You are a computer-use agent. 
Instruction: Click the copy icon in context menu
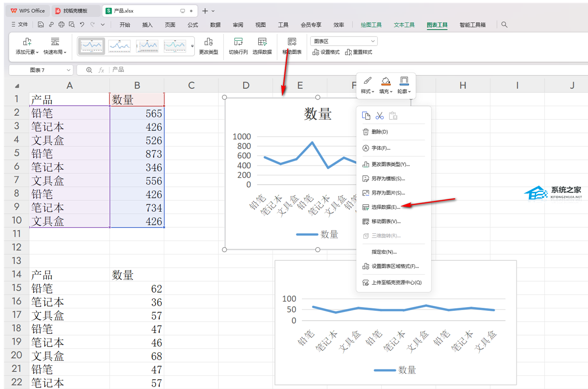366,116
